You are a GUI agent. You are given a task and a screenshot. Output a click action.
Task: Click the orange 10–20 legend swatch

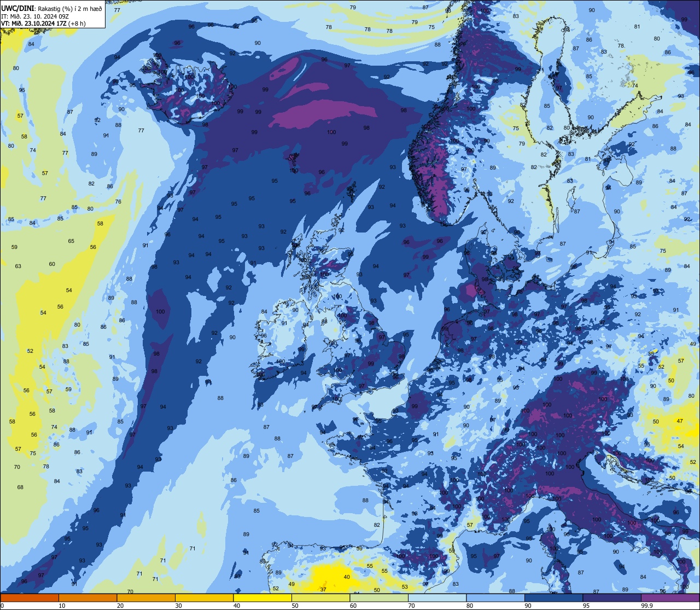tap(87, 598)
